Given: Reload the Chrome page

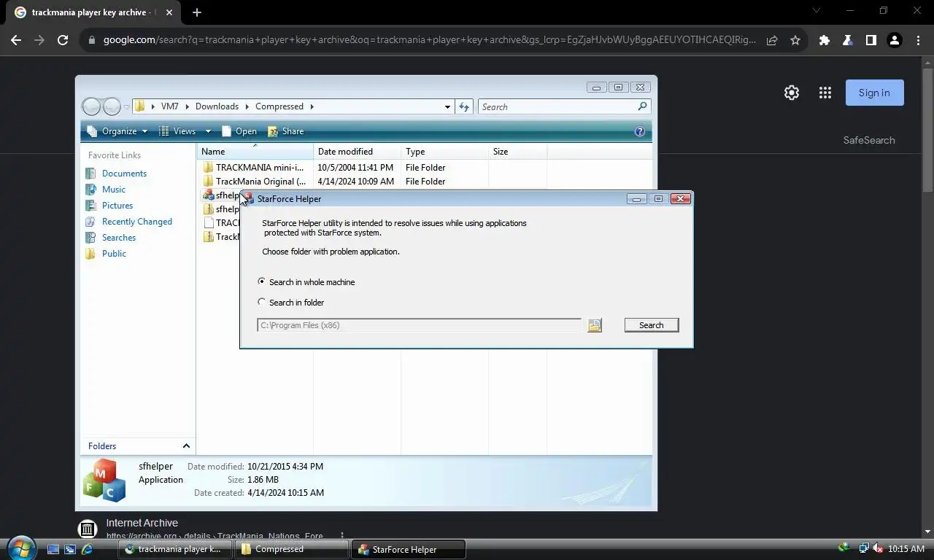Looking at the screenshot, I should pos(63,40).
